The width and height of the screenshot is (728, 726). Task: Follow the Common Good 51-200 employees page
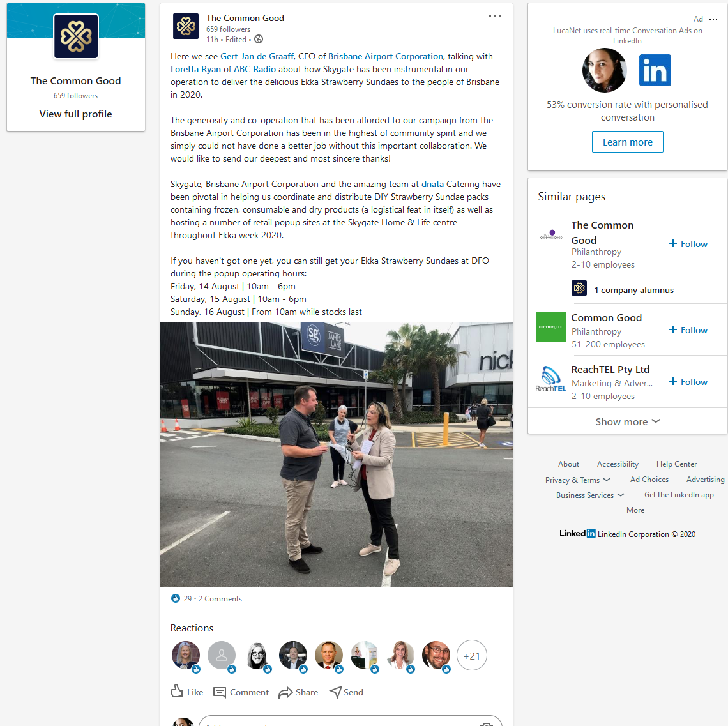[x=688, y=330]
